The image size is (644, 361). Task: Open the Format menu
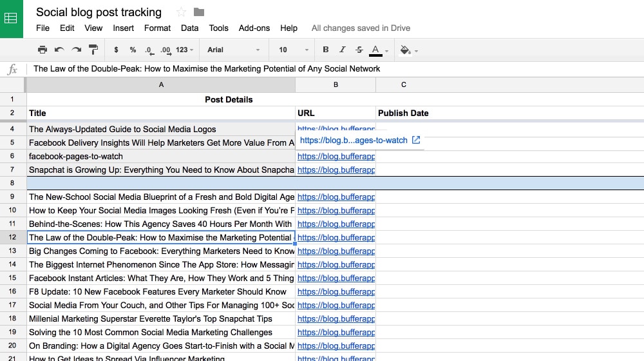click(x=157, y=28)
